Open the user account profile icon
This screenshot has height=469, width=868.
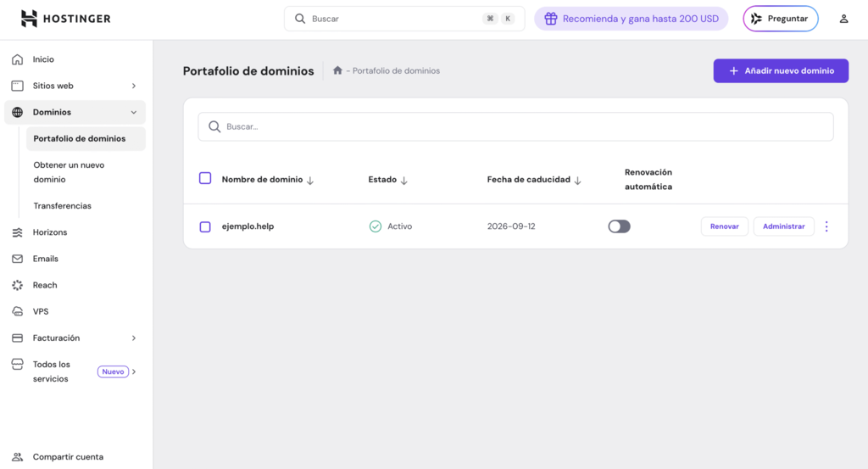(843, 19)
